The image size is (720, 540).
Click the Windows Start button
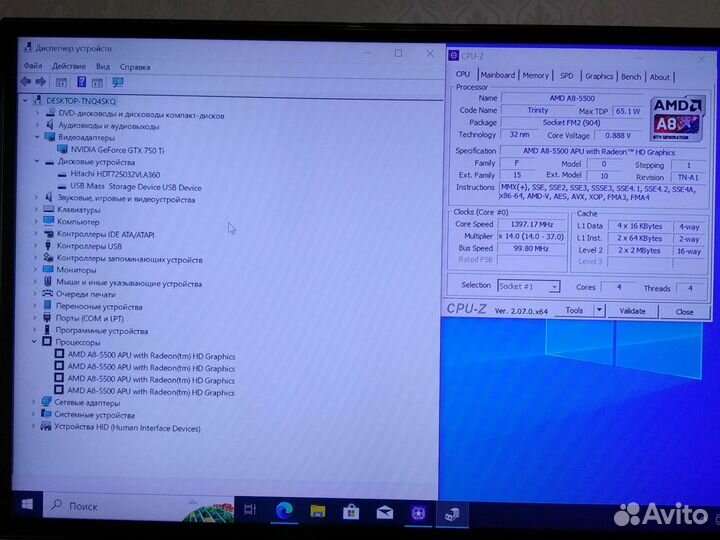27,505
